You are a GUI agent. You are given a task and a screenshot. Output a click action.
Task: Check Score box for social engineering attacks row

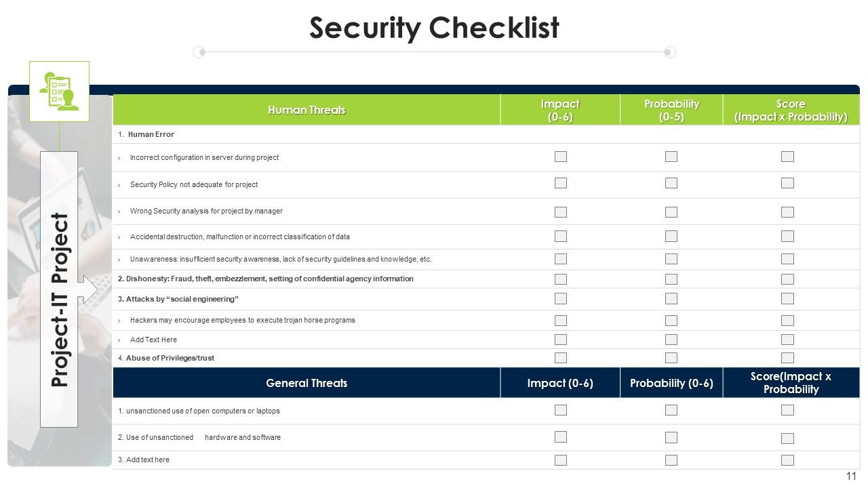[787, 299]
